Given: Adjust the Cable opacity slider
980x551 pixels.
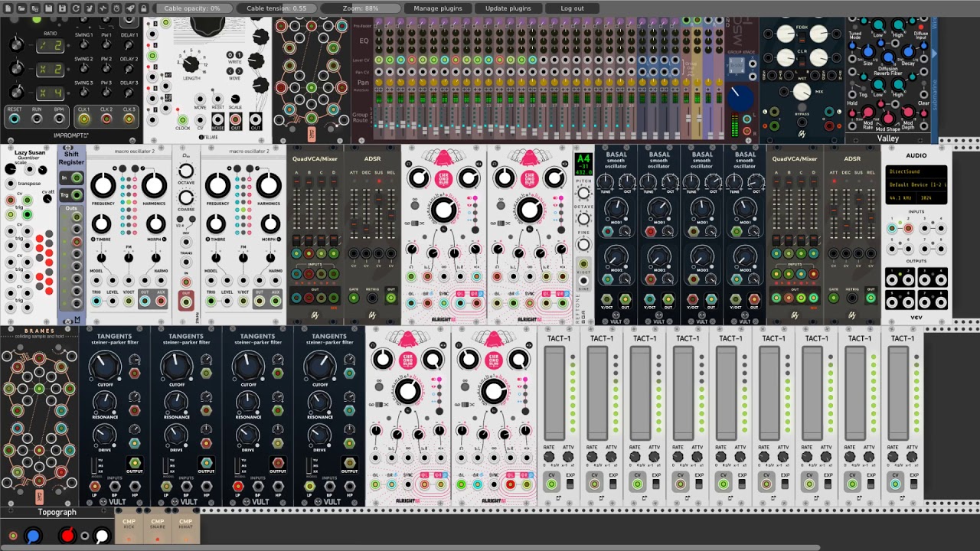Looking at the screenshot, I should 192,8.
